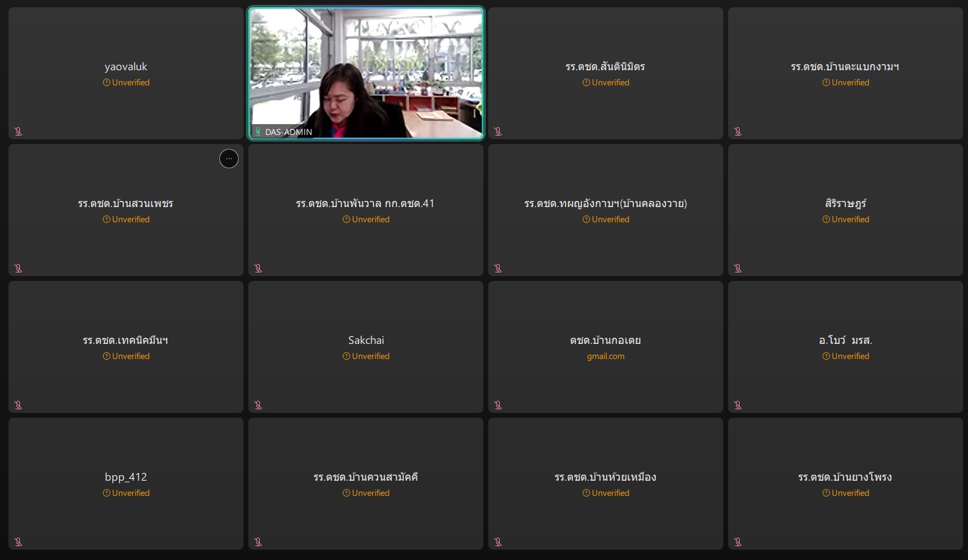Click Unverified badge under รร.ตชด.บ้านห้วยเหมือง
968x560 pixels.
point(606,493)
